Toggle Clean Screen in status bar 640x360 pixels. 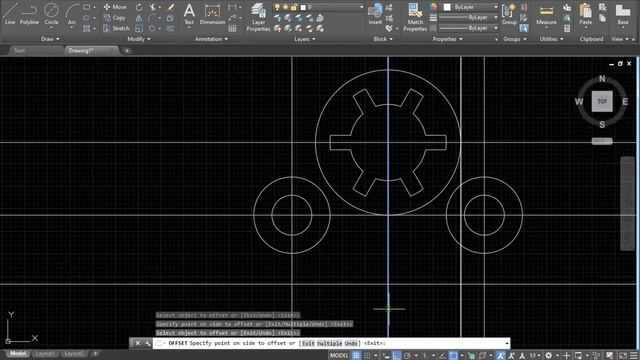622,356
